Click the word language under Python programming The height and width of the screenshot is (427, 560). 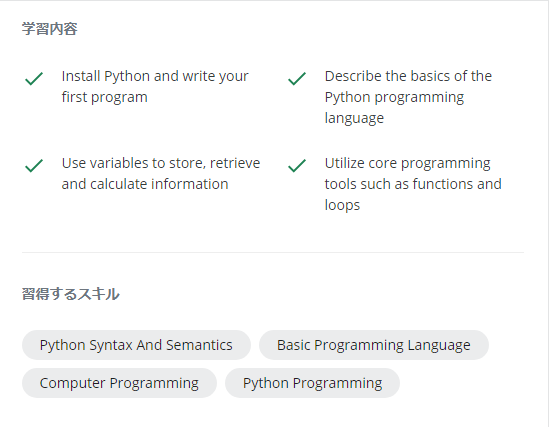click(x=354, y=118)
